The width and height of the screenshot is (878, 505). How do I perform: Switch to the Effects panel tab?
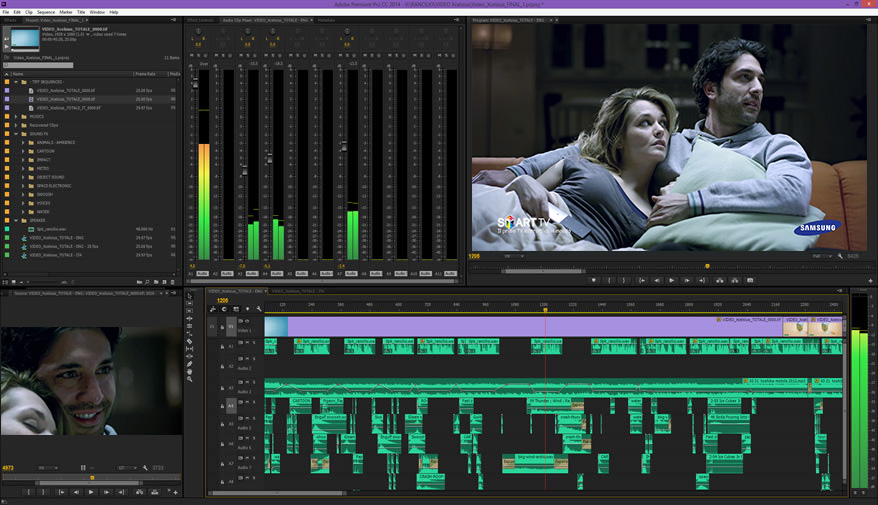(11, 20)
